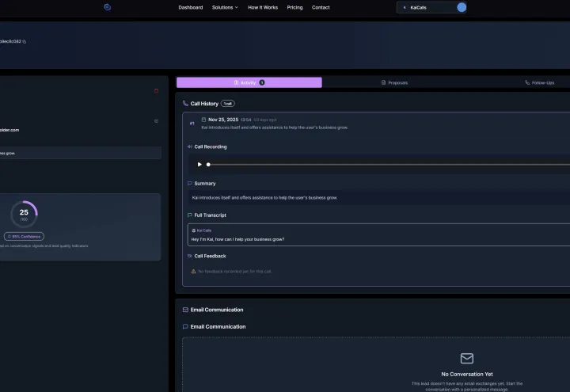The width and height of the screenshot is (570, 392).
Task: Click the email action icon beside the address
Action: pos(156,121)
